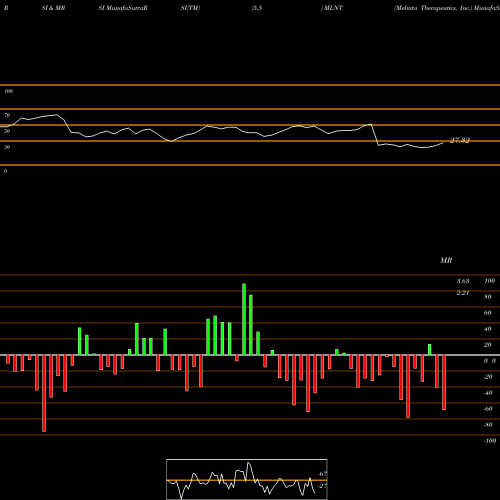Click the 40 label on MR right axis
The width and height of the screenshot is (500, 500).
488,329
